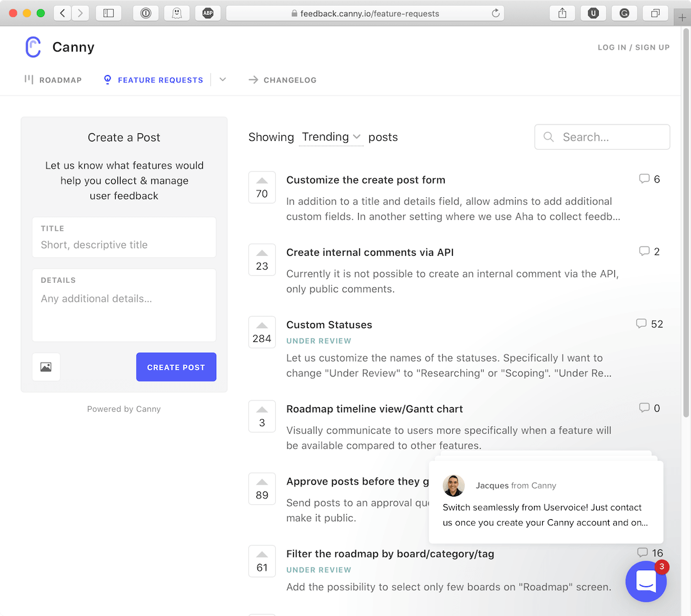Upvote the 'Approve posts before they' post
Screen dimensions: 691x616
[x=262, y=488]
